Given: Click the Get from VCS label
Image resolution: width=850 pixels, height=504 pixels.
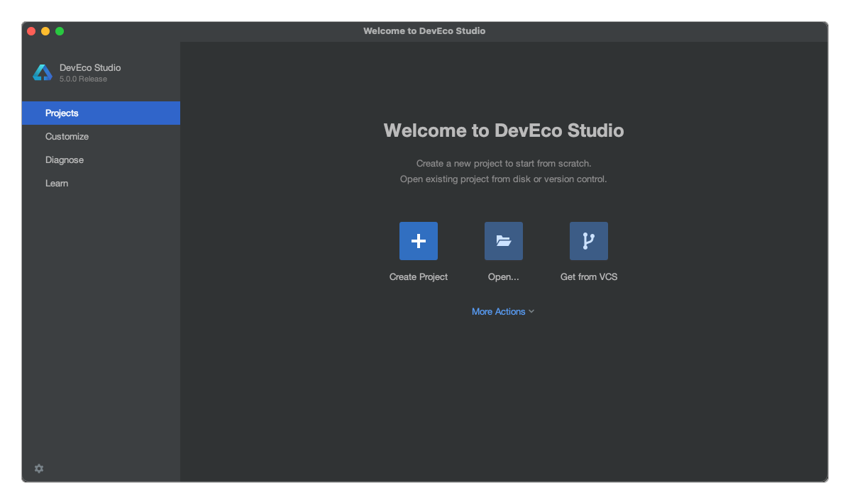Looking at the screenshot, I should (x=588, y=276).
